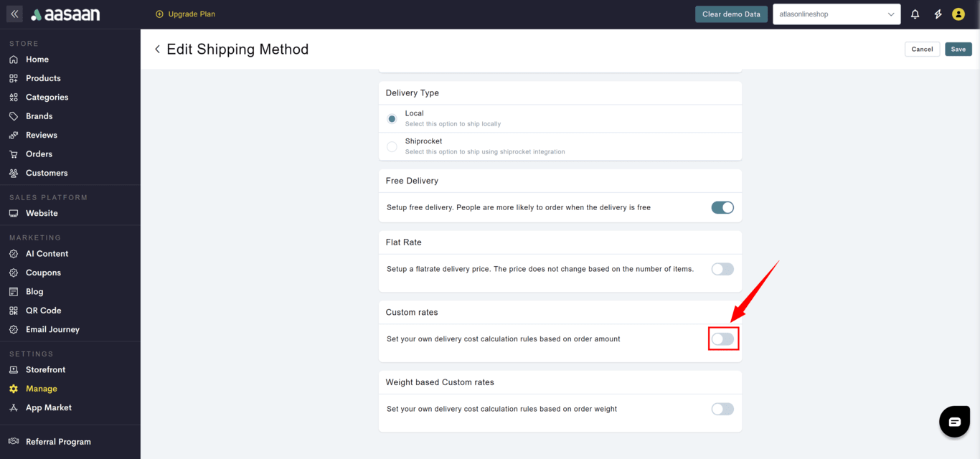Open the App Market sidebar item
980x459 pixels.
(48, 407)
